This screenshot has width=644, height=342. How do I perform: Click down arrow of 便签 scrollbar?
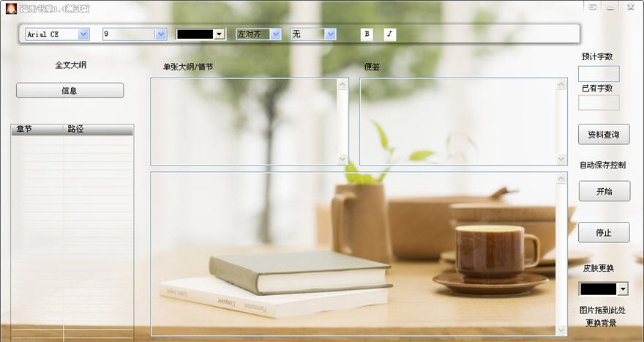[561, 159]
